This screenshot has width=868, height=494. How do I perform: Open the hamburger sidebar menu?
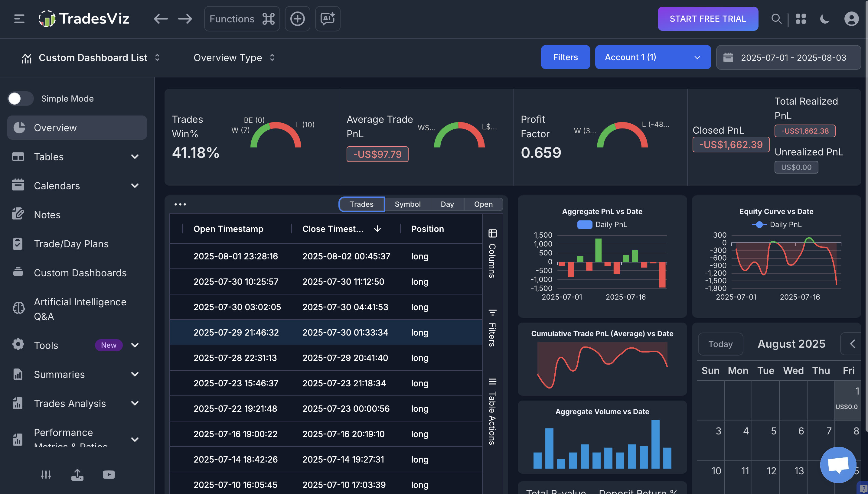coord(19,19)
